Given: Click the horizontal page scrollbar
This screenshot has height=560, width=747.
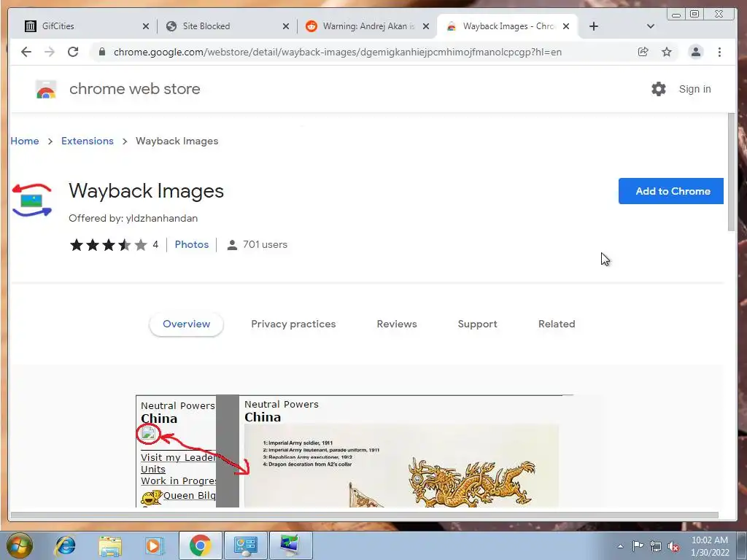Looking at the screenshot, I should point(365,515).
